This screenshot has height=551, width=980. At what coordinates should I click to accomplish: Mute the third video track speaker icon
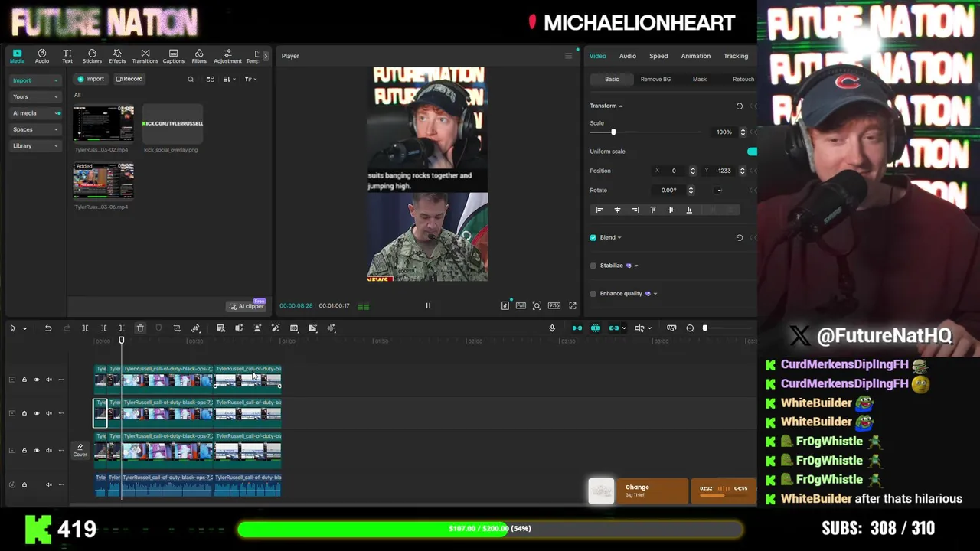coord(49,451)
